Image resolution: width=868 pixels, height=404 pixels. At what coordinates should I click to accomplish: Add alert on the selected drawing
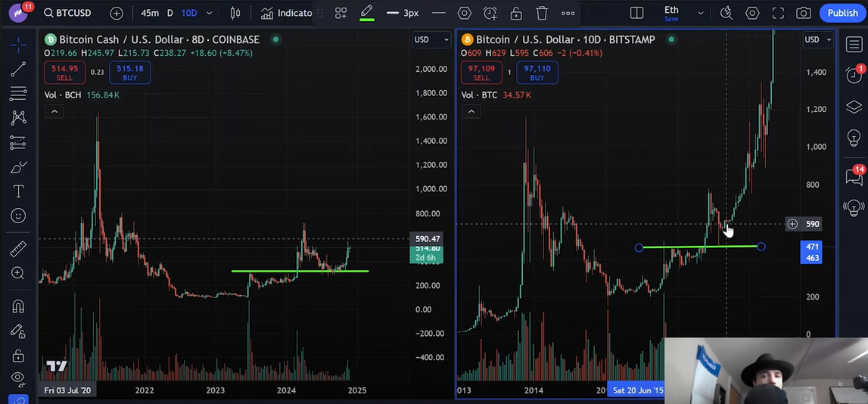click(490, 14)
